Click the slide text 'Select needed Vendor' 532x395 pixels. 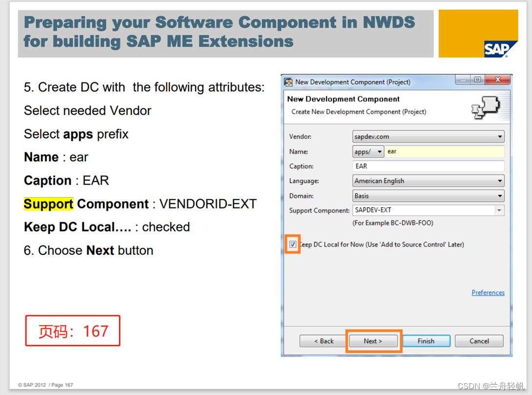[87, 111]
